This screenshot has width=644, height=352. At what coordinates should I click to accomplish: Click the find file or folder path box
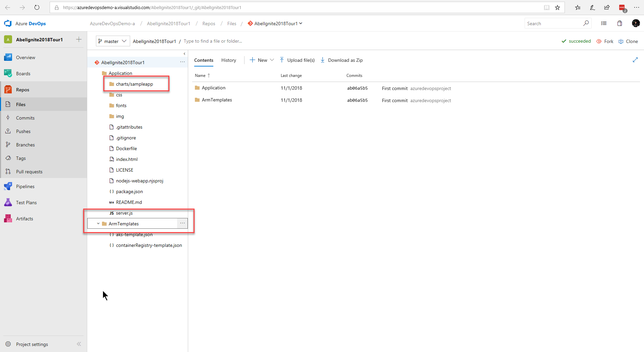pyautogui.click(x=213, y=41)
